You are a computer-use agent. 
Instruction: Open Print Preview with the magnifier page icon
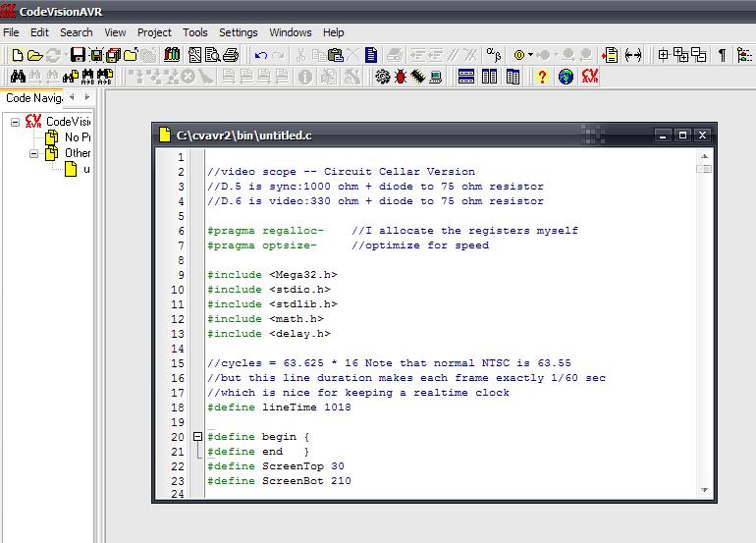[212, 55]
